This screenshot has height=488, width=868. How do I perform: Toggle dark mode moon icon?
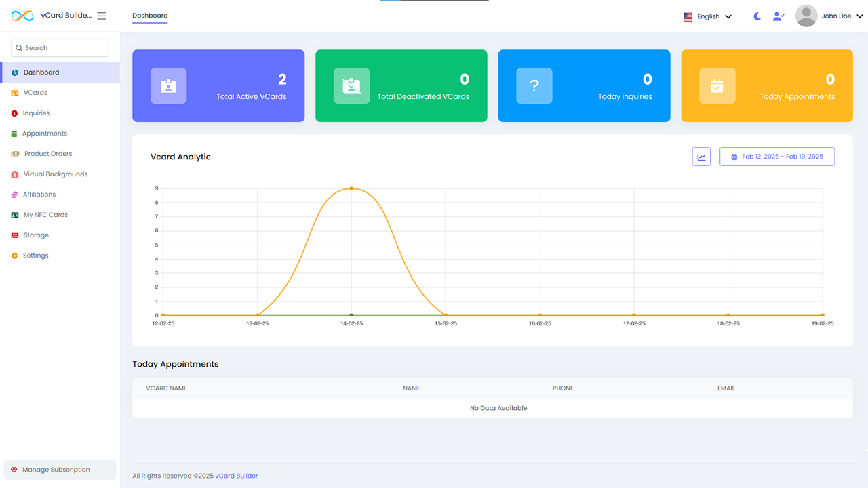coord(757,16)
